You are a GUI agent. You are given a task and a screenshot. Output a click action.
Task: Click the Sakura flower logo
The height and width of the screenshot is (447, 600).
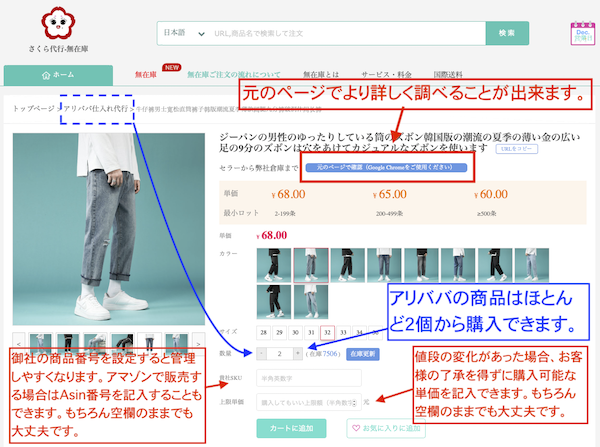[58, 23]
